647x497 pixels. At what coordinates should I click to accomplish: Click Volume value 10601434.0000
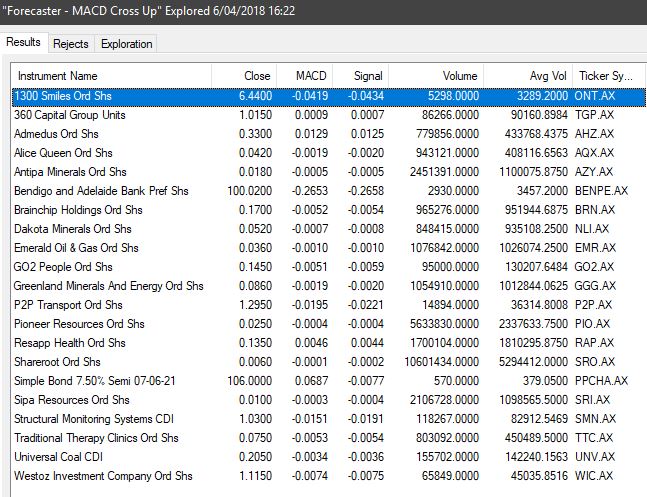click(x=442, y=362)
